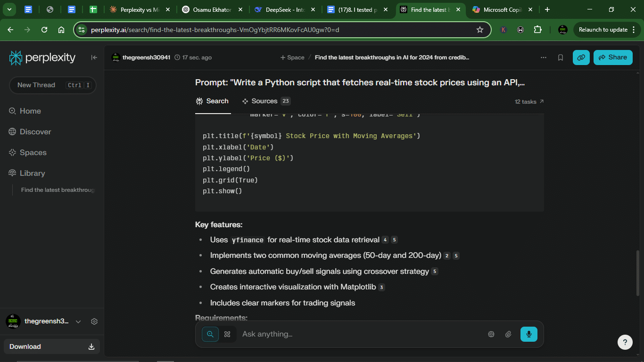Open the tab search dropdown arrow
This screenshot has height=362, width=644.
coord(9,9)
